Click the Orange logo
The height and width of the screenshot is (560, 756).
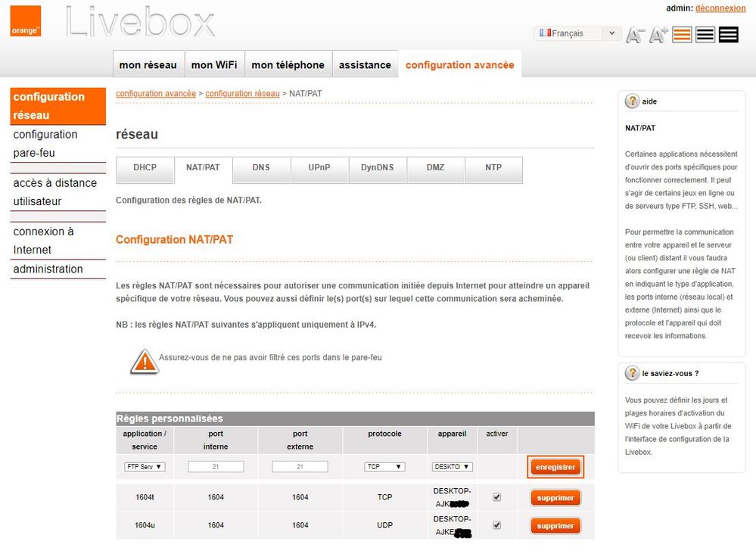click(25, 20)
